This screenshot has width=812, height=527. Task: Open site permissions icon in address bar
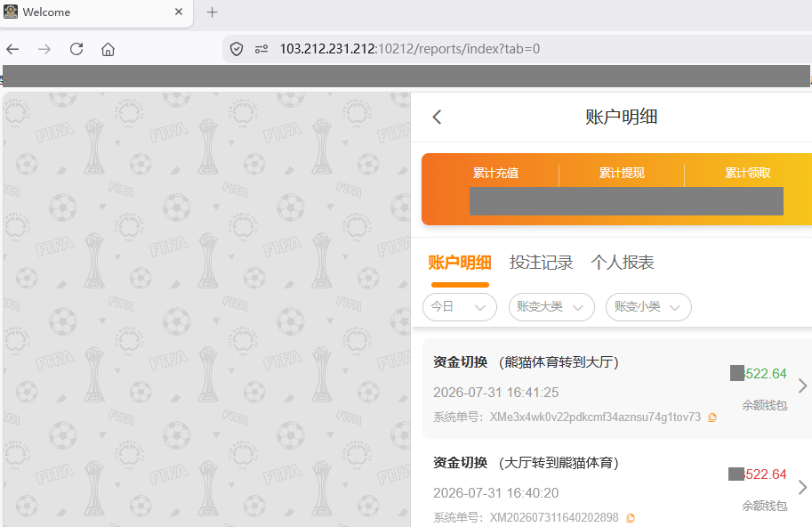pyautogui.click(x=261, y=49)
